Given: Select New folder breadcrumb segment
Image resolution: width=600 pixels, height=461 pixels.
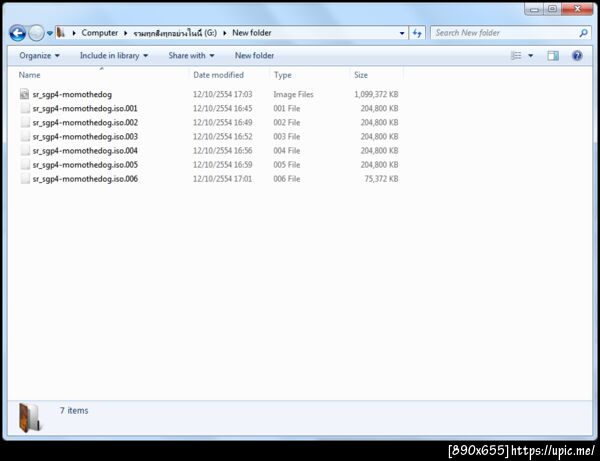Looking at the screenshot, I should pos(252,33).
